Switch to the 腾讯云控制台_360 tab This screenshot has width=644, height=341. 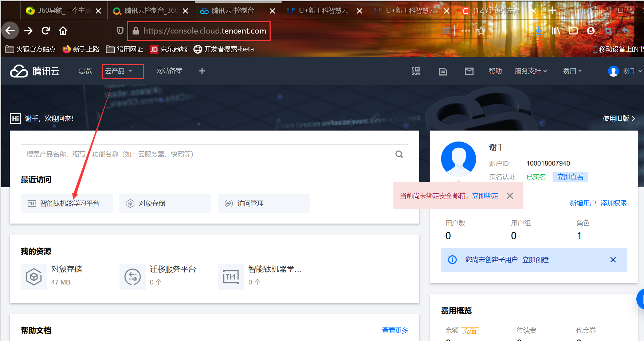151,11
